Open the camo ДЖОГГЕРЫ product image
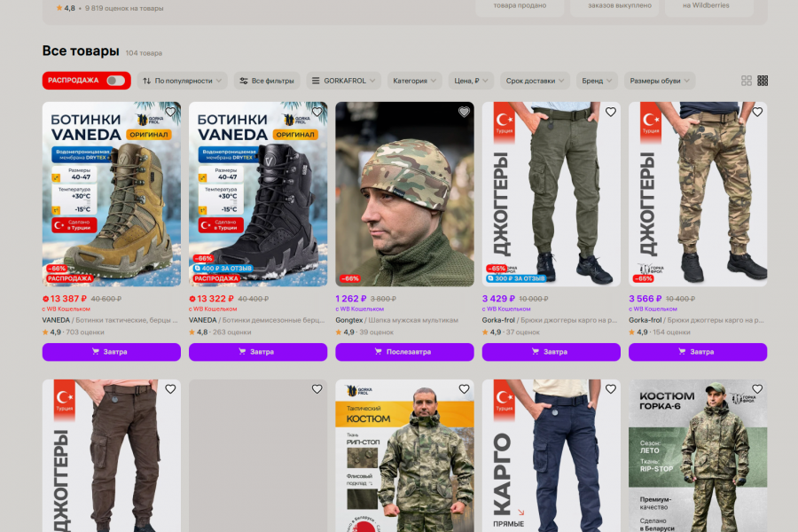Viewport: 798px width, 532px height. tap(698, 194)
